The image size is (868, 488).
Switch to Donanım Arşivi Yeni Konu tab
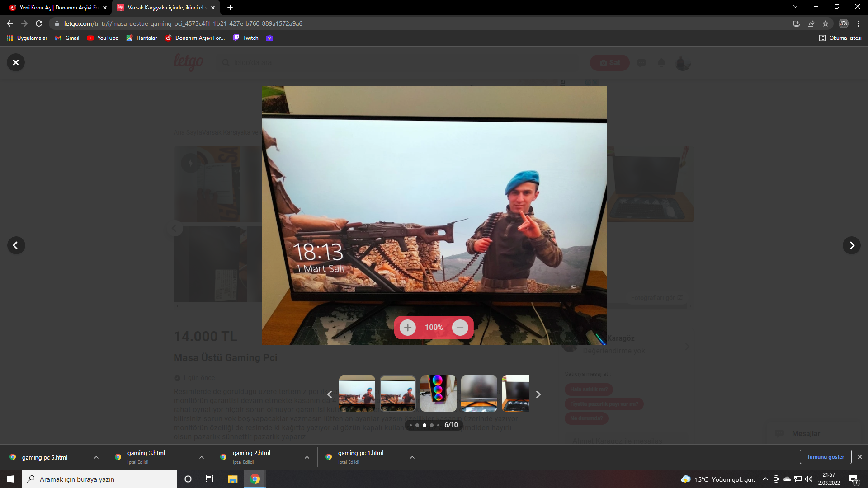click(x=58, y=8)
